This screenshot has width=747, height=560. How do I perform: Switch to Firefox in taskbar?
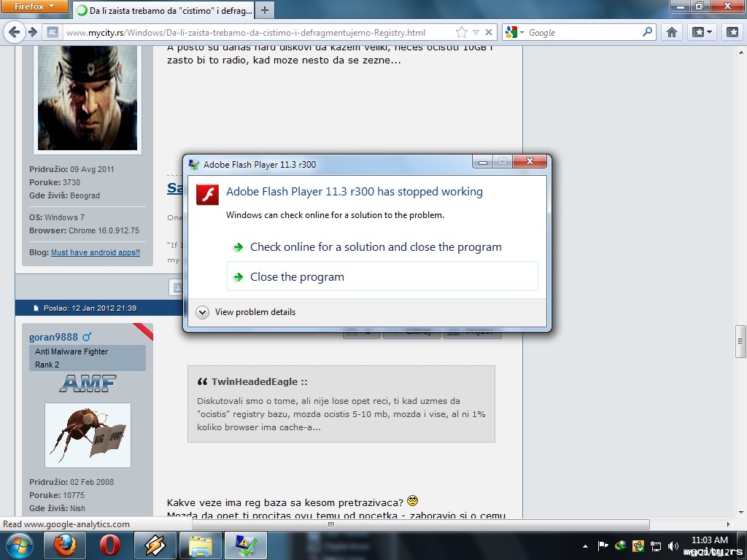coord(65,545)
